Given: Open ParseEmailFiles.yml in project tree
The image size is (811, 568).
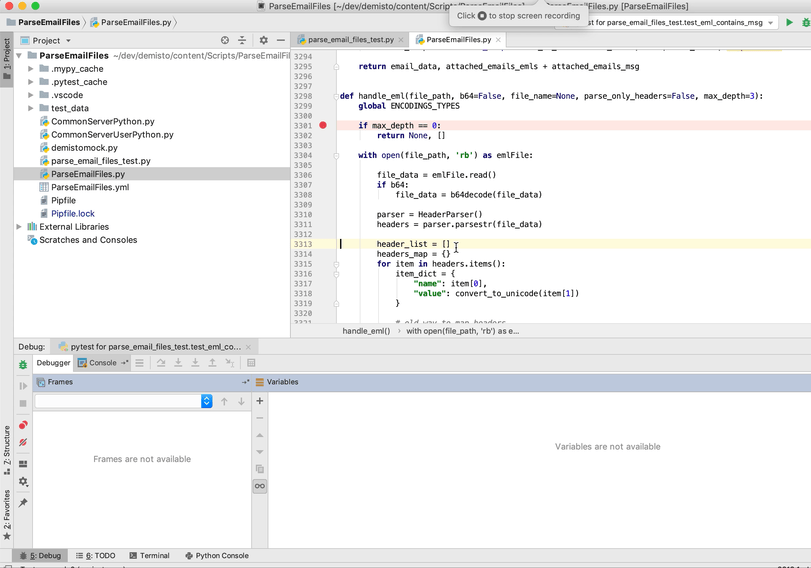Looking at the screenshot, I should (x=89, y=187).
